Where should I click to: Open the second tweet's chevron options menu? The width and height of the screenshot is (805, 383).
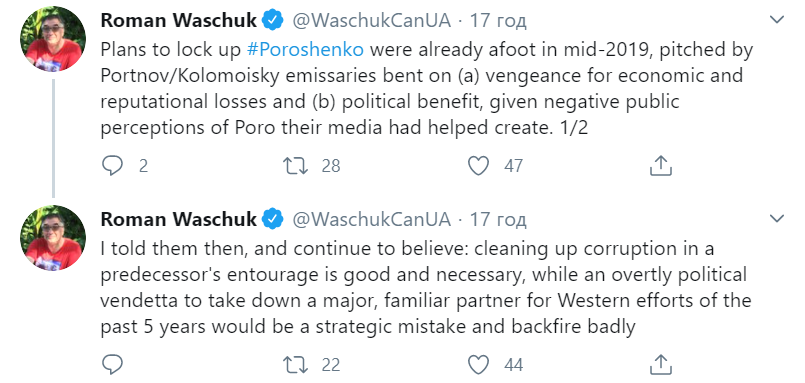tap(777, 219)
